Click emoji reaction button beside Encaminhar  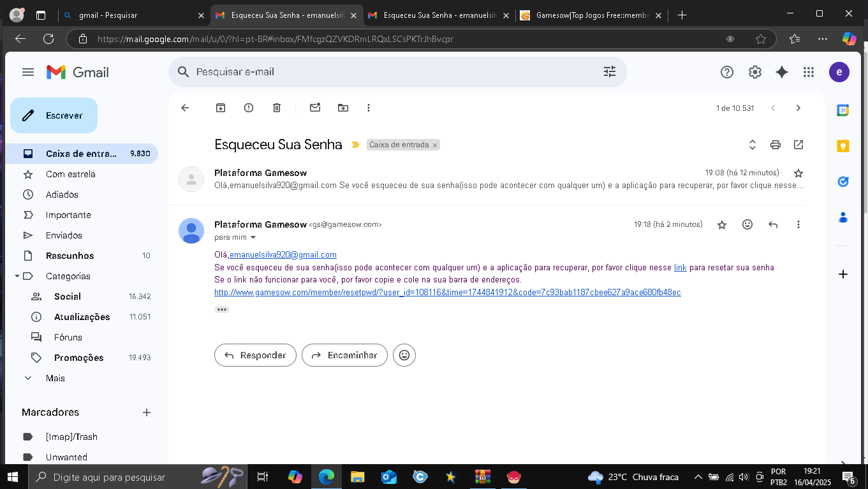(x=404, y=355)
